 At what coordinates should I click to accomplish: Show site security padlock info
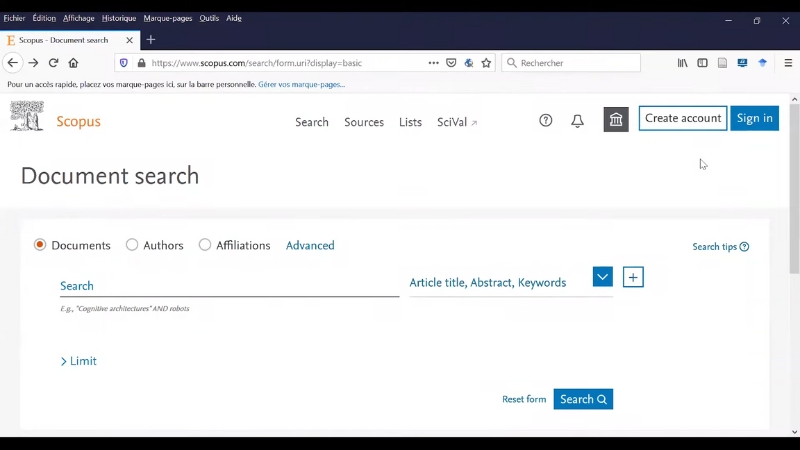pyautogui.click(x=141, y=63)
